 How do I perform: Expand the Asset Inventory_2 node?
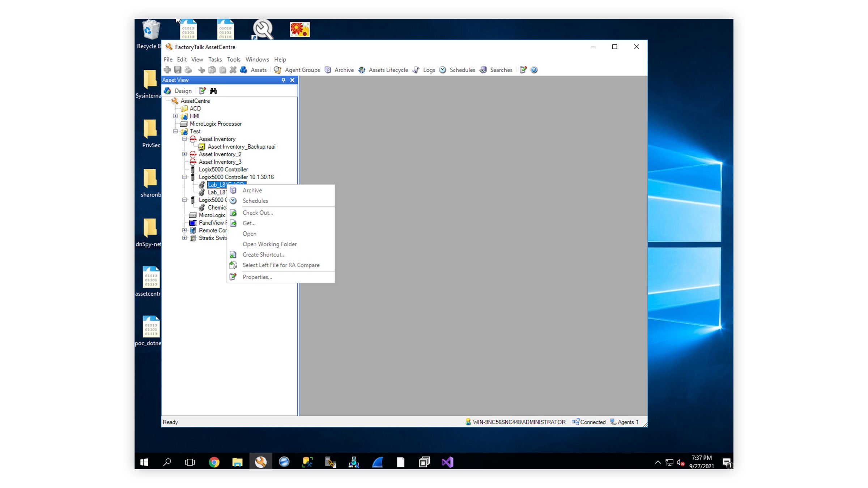point(184,154)
